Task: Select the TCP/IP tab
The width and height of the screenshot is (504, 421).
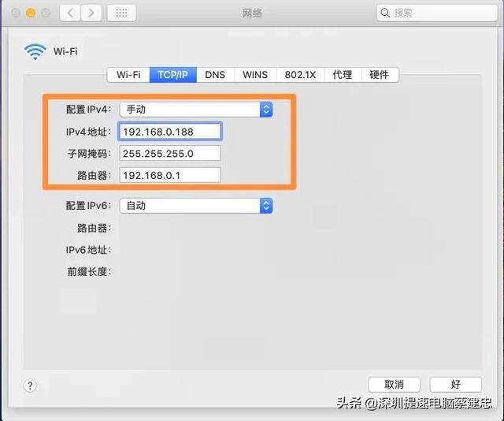Action: point(173,75)
